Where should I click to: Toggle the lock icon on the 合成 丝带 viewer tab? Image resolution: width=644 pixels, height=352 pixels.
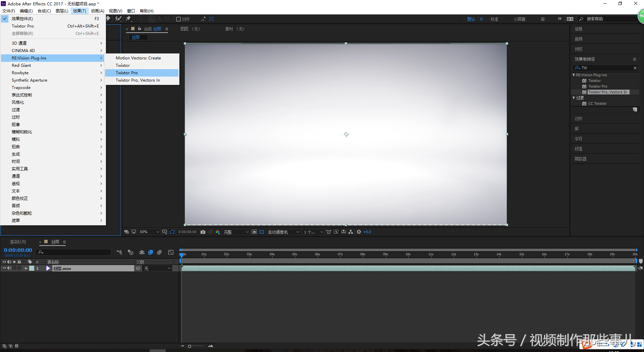(140, 29)
